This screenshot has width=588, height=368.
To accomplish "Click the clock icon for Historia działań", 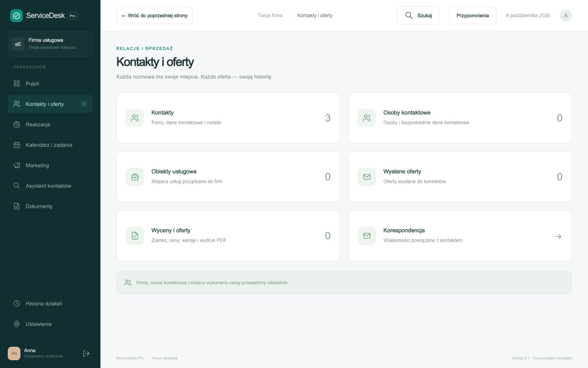I will (x=17, y=303).
